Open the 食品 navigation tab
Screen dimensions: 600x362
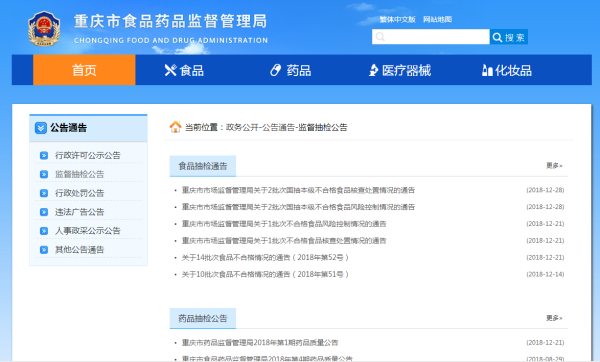tap(184, 70)
